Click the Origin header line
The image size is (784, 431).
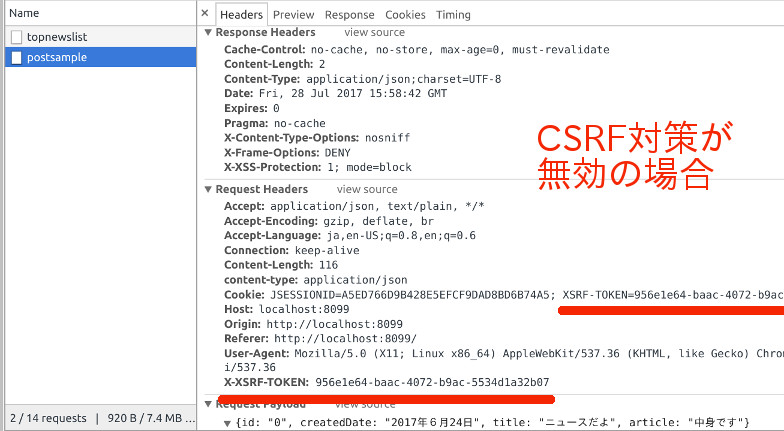tap(313, 324)
